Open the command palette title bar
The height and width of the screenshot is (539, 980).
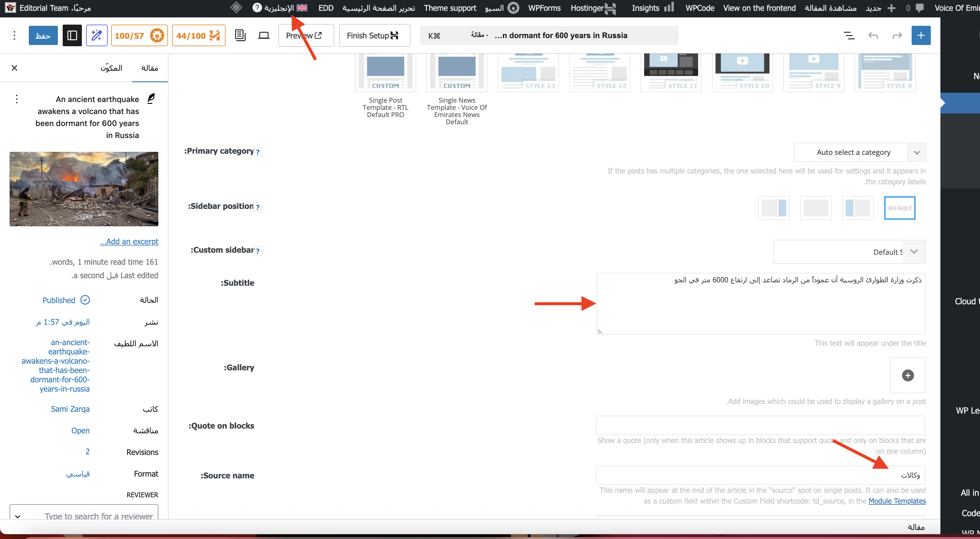click(549, 35)
